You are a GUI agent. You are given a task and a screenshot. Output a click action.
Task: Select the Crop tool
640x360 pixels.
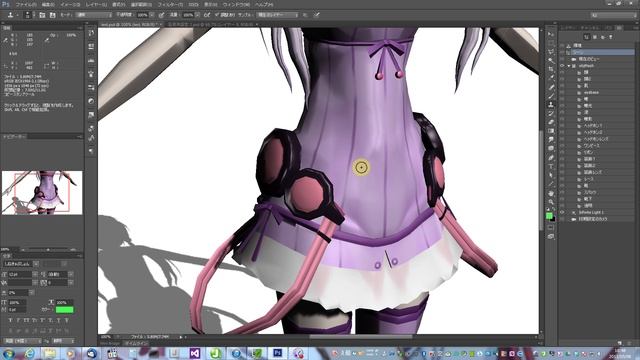pos(551,69)
